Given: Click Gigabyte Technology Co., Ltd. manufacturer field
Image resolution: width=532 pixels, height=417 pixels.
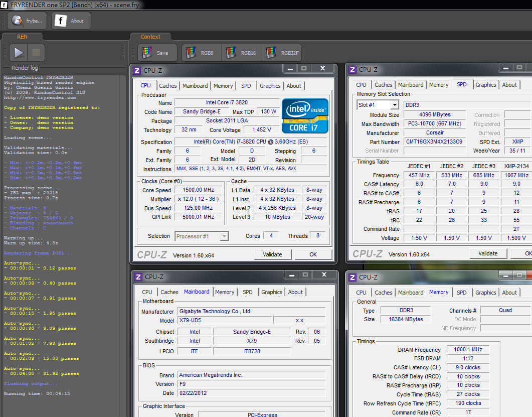Looking at the screenshot, I should pos(251,311).
